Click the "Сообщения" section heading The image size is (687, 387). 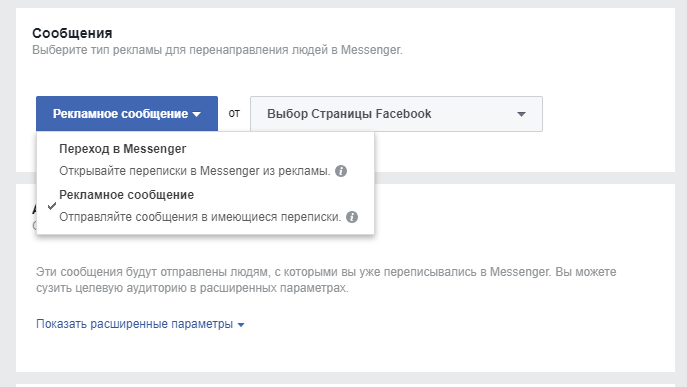(72, 33)
